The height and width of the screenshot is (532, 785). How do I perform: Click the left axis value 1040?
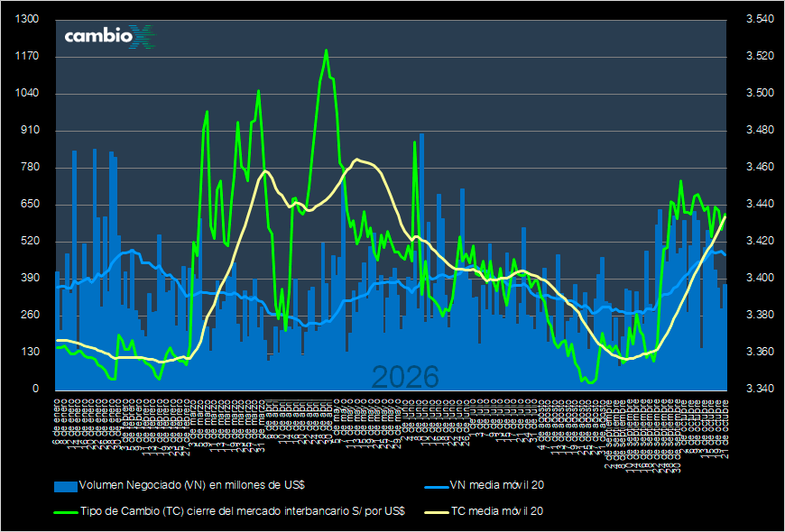[27, 94]
